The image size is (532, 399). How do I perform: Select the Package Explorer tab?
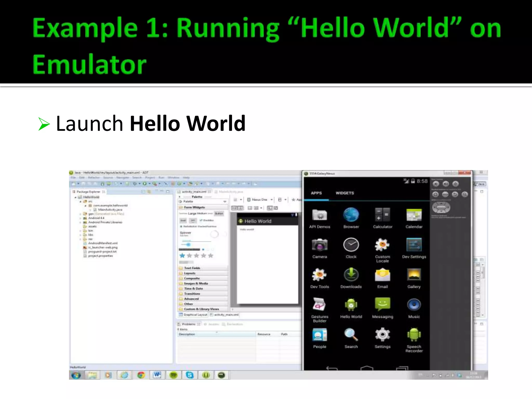click(x=88, y=192)
